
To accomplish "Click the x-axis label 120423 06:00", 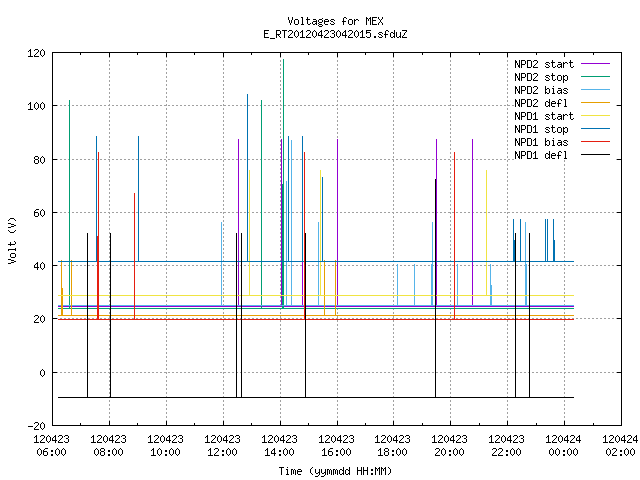I will pyautogui.click(x=51, y=446).
